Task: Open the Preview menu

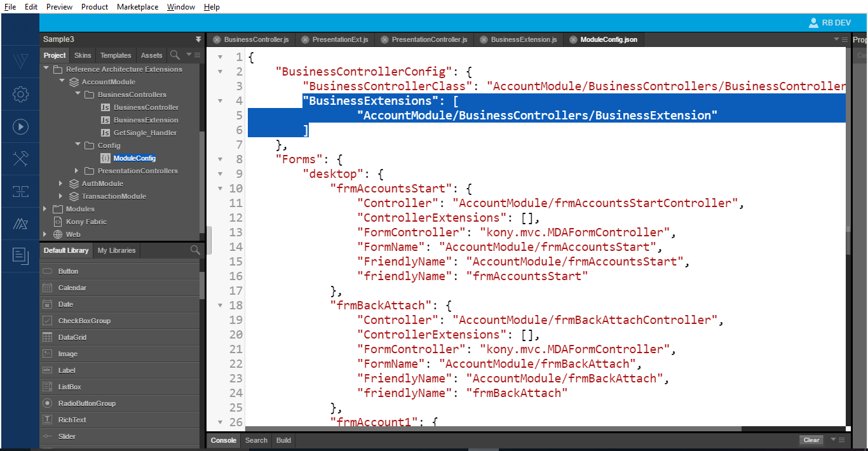Action: [59, 7]
